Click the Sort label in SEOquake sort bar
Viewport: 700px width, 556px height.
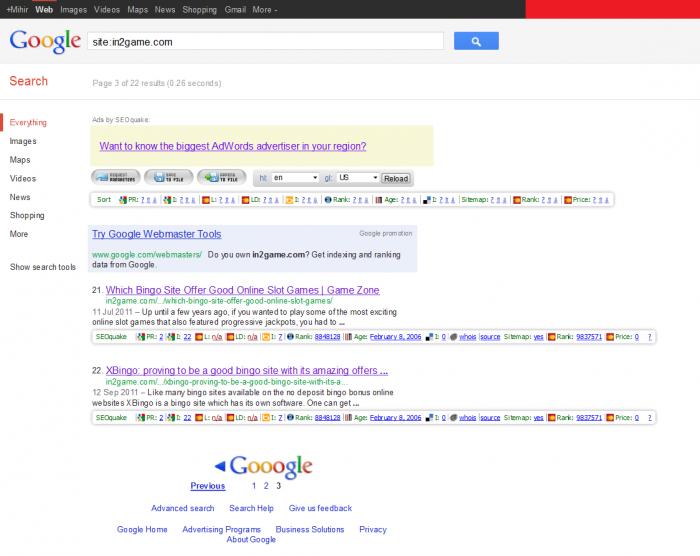coord(104,200)
